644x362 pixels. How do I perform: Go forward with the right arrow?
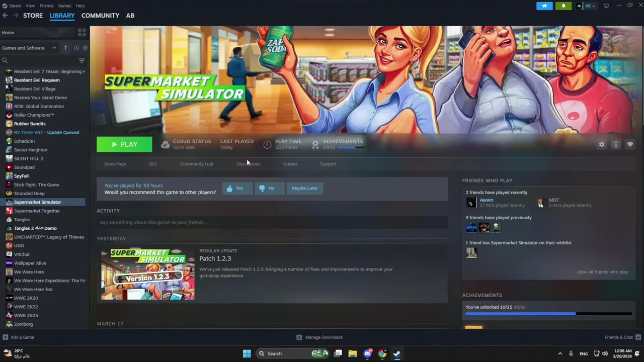(16, 16)
